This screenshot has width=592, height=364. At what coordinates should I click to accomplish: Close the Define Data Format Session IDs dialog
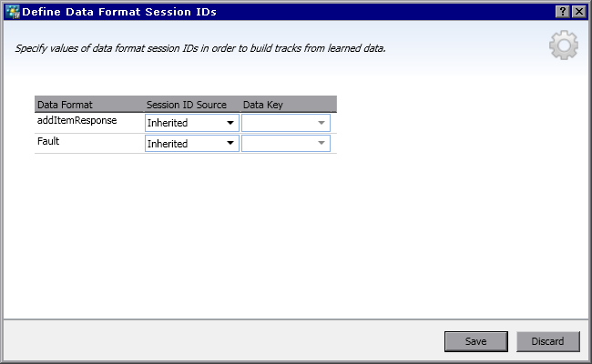579,11
